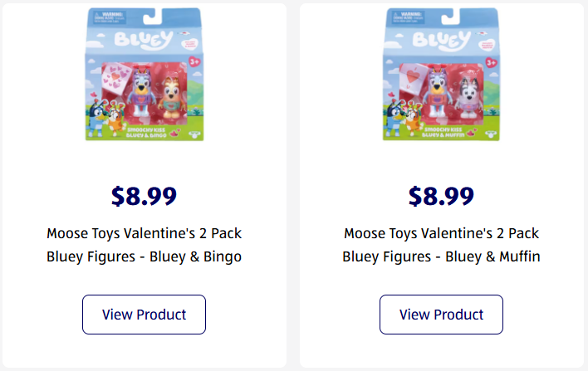This screenshot has width=588, height=371.
Task: Click the Bluey figure inside the Bingo 2 pack
Action: [x=140, y=100]
